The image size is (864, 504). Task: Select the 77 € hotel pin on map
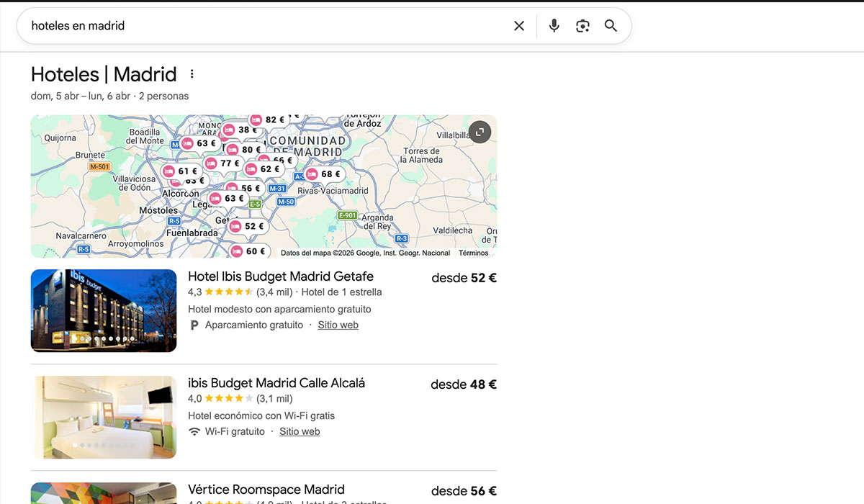click(x=223, y=163)
